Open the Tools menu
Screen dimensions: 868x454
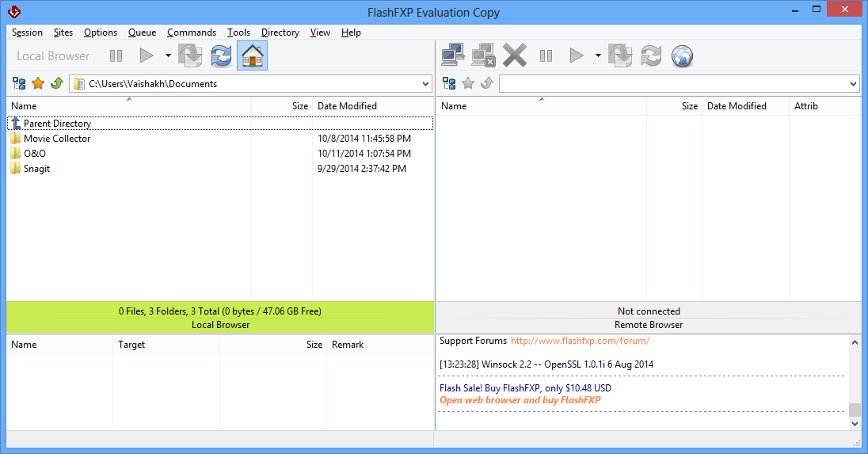[x=238, y=32]
